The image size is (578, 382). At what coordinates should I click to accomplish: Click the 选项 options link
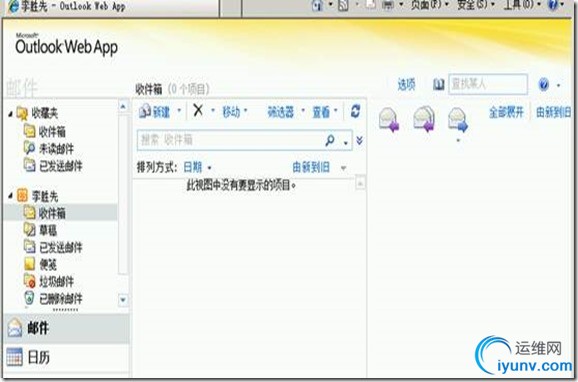[407, 84]
